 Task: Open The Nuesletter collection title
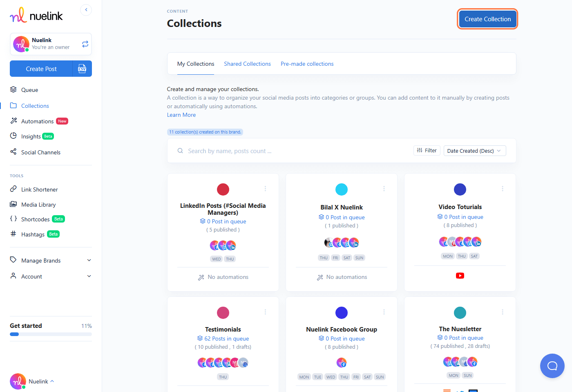[460, 329]
